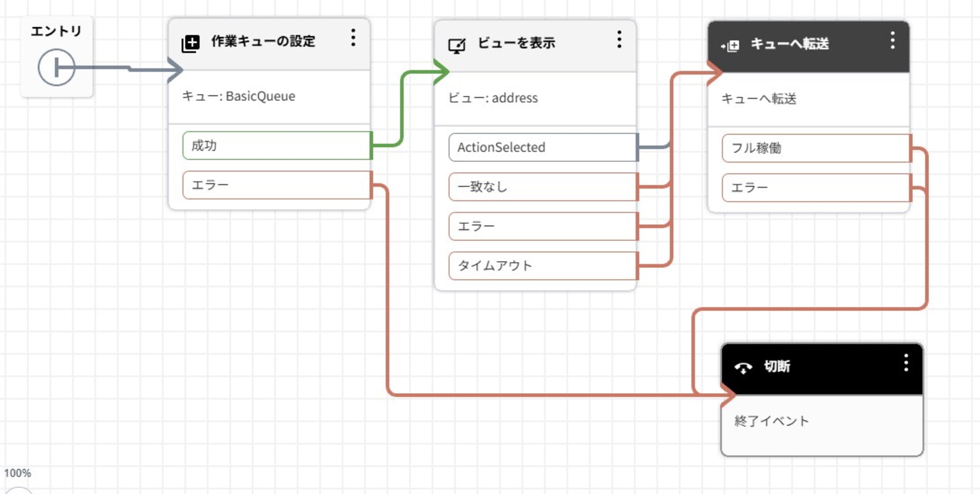Open the 作業キューの設定 block options menu
Viewport: 980px width, 494px height.
point(353,38)
